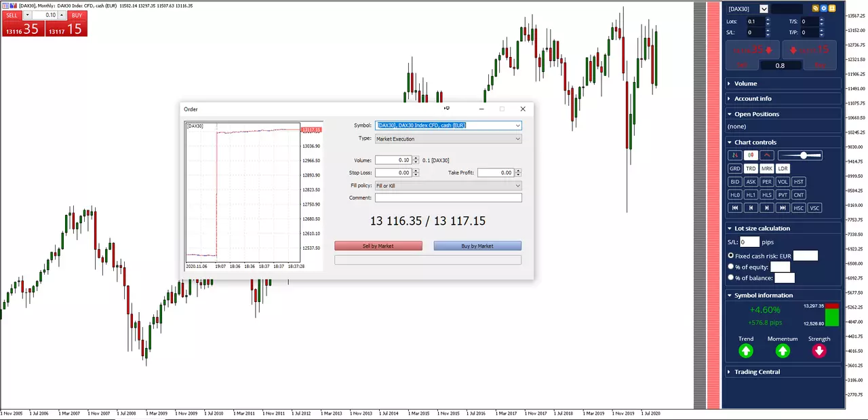Image resolution: width=868 pixels, height=420 pixels.
Task: Toggle the LDR chart button
Action: click(x=783, y=168)
